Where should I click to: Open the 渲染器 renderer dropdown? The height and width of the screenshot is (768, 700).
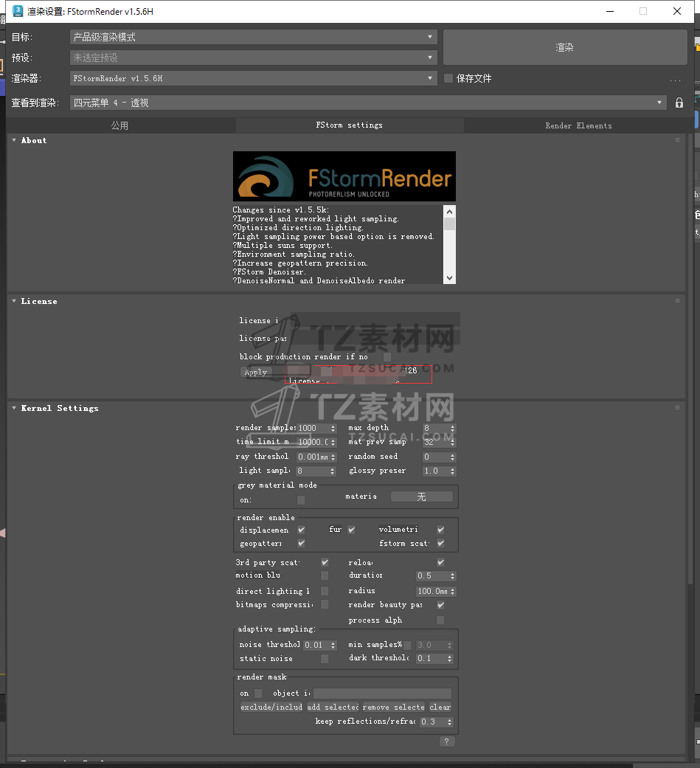click(253, 78)
